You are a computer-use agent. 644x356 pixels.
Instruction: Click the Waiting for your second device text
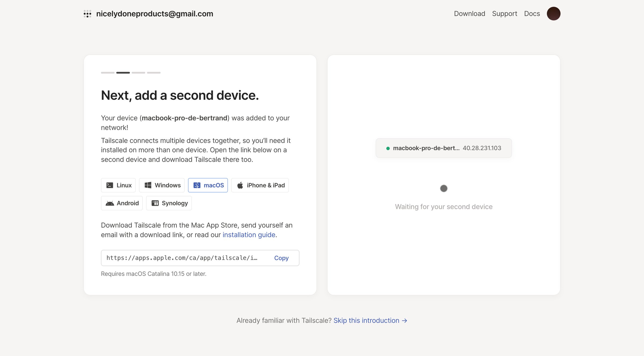click(444, 207)
